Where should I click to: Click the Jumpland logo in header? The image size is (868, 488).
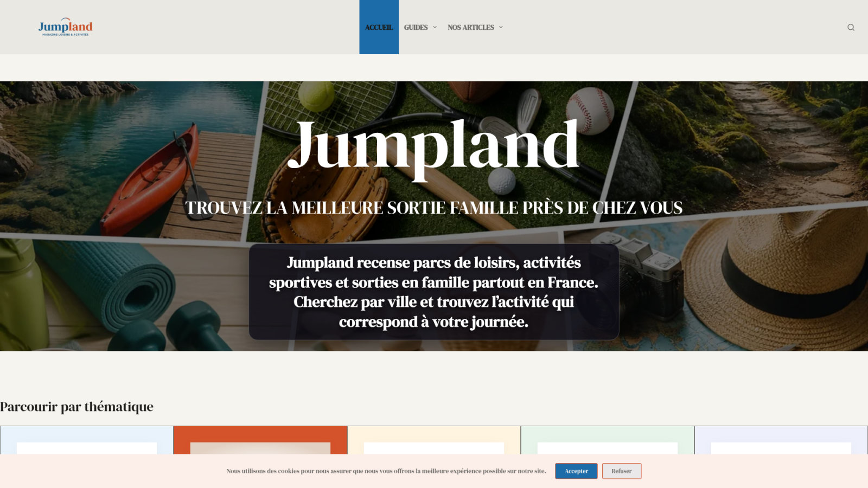66,28
